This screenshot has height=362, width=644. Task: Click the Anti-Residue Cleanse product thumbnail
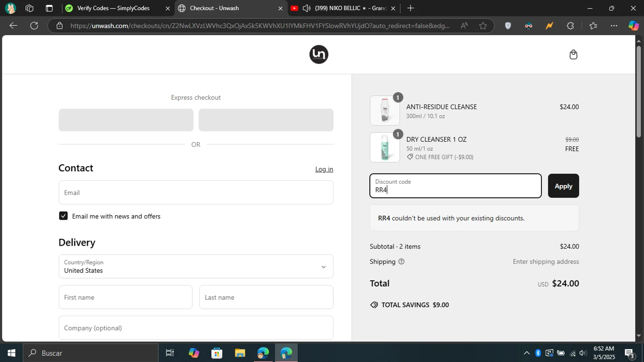click(385, 110)
